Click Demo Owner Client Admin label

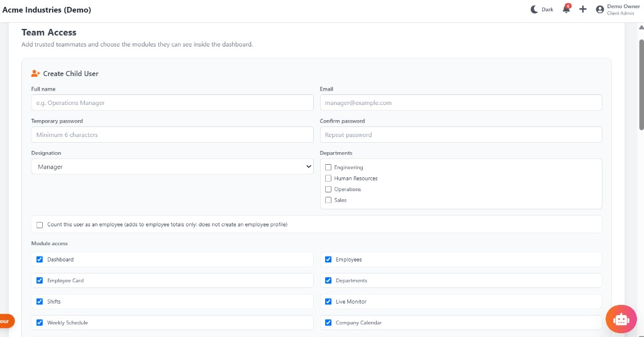pyautogui.click(x=623, y=9)
